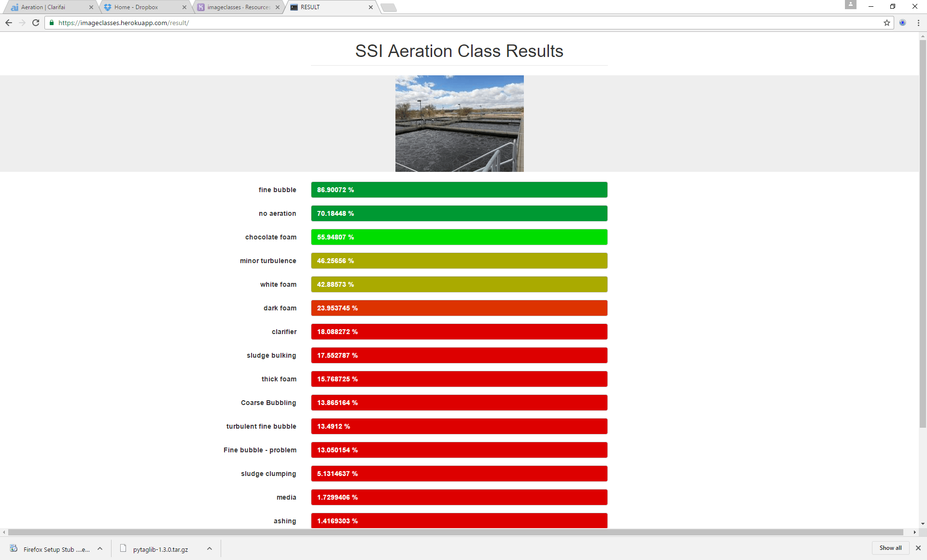Click the chocolate foam 55.94807 % bar
Viewport: 927px width, 560px height.
459,237
